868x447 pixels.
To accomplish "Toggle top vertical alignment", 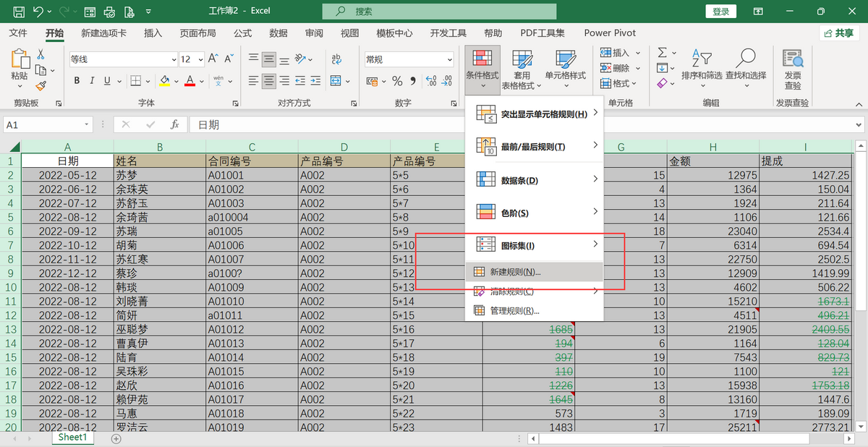I will pos(253,59).
